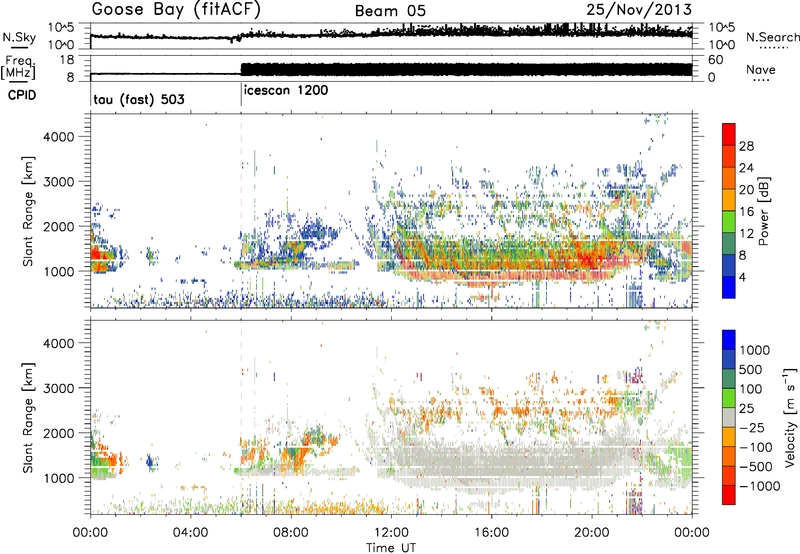
Task: Pick the Power colorbar segment between 4 and 8
Action: pyautogui.click(x=729, y=265)
